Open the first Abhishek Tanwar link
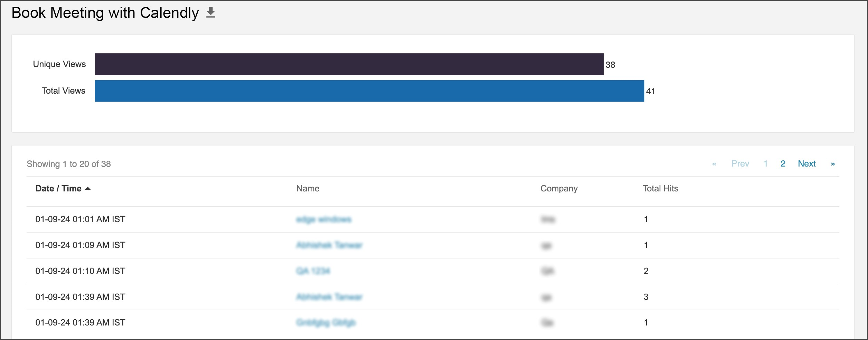 [329, 245]
